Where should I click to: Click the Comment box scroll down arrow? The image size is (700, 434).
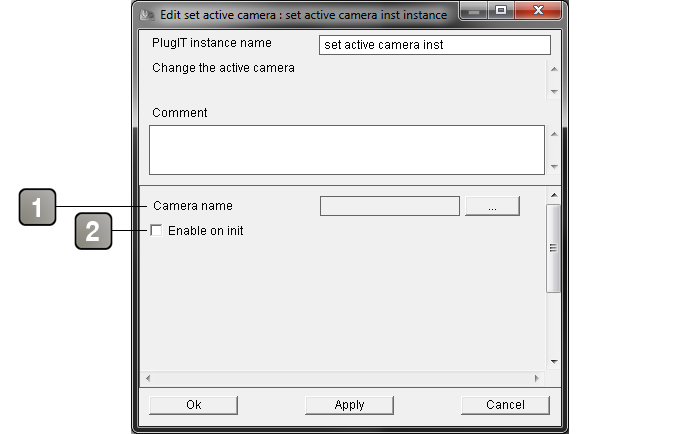[554, 167]
